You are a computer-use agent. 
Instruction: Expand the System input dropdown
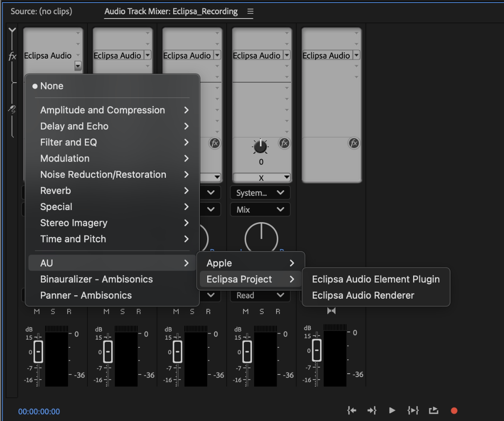click(x=260, y=193)
